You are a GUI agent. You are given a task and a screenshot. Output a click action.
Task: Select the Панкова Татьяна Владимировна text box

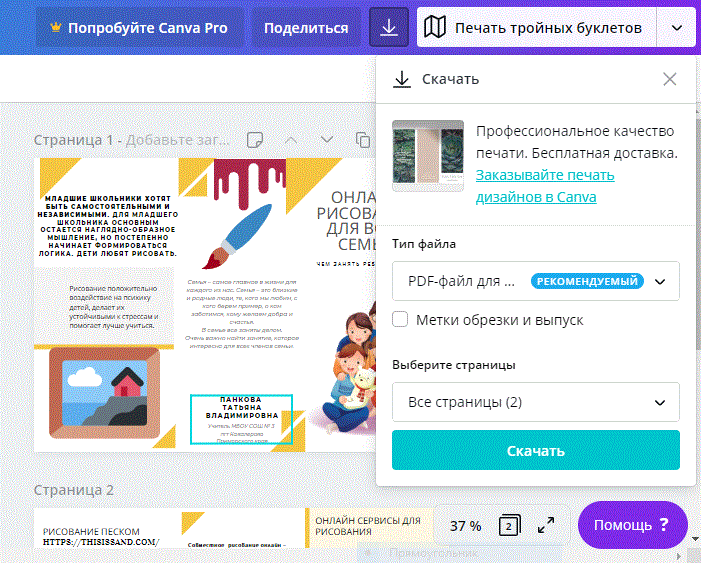coord(241,419)
